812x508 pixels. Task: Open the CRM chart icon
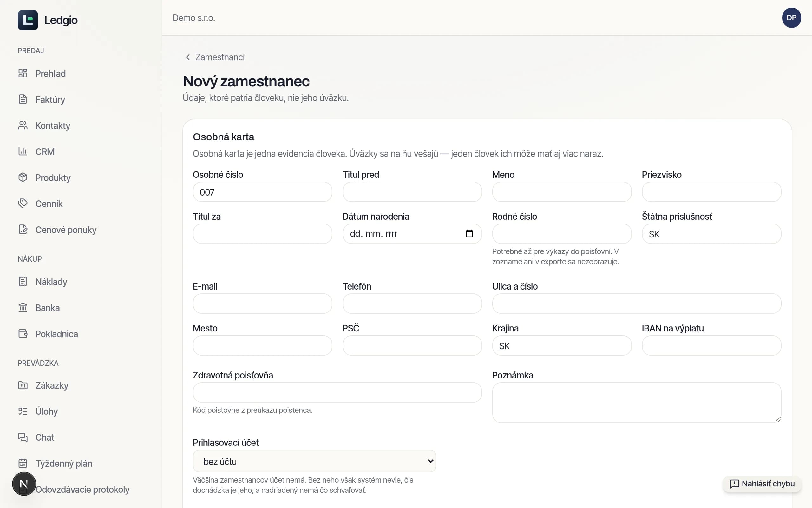click(x=23, y=151)
